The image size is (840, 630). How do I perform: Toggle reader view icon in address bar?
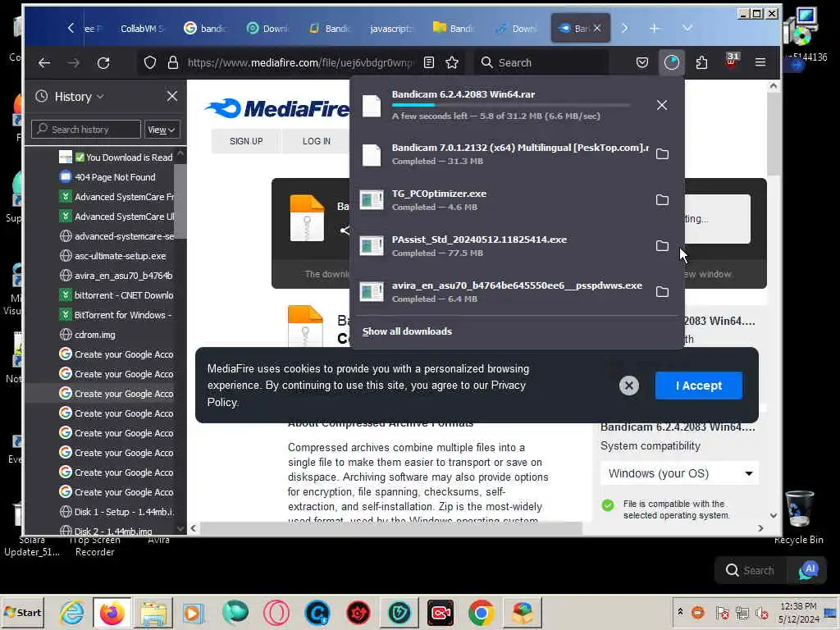click(428, 62)
